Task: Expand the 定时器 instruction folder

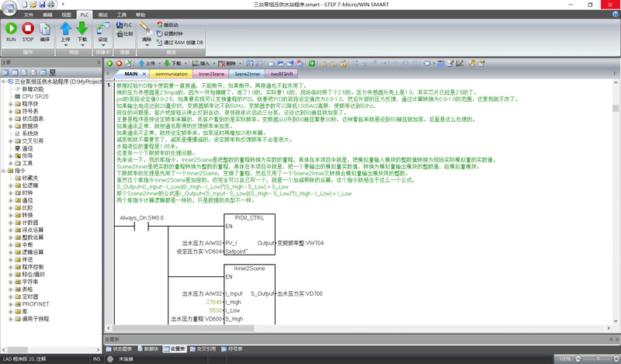Action: click(11, 296)
